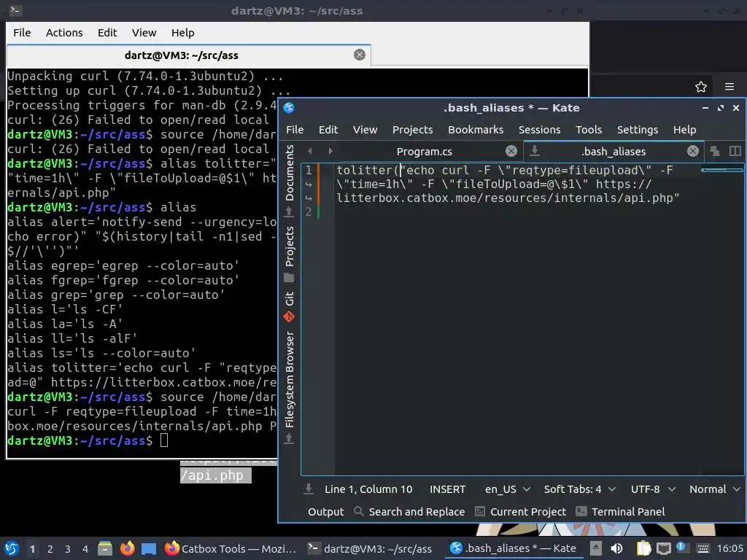Click the taskbar clock showing 16:05

[x=729, y=548]
